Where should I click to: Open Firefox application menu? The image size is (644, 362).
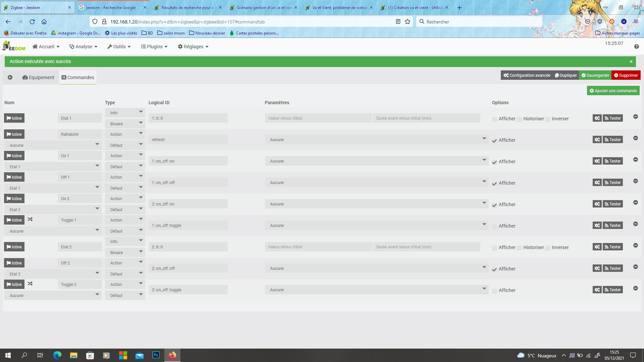(x=636, y=21)
